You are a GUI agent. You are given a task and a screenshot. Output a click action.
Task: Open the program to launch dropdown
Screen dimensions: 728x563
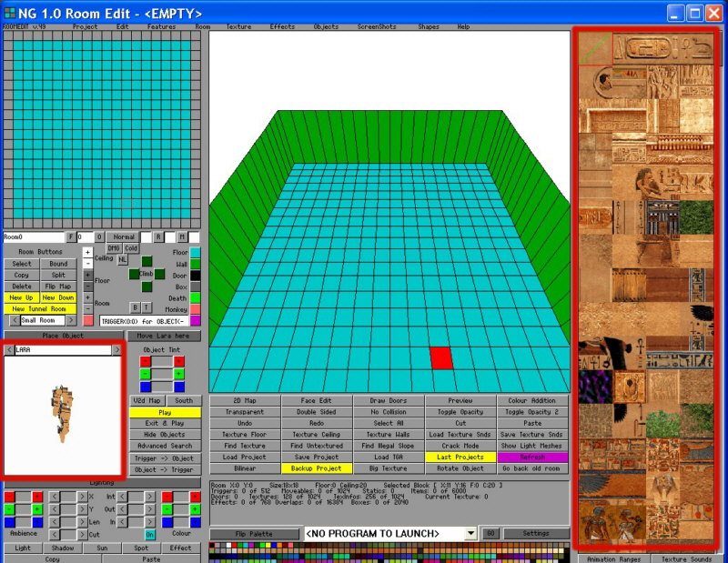[470, 533]
